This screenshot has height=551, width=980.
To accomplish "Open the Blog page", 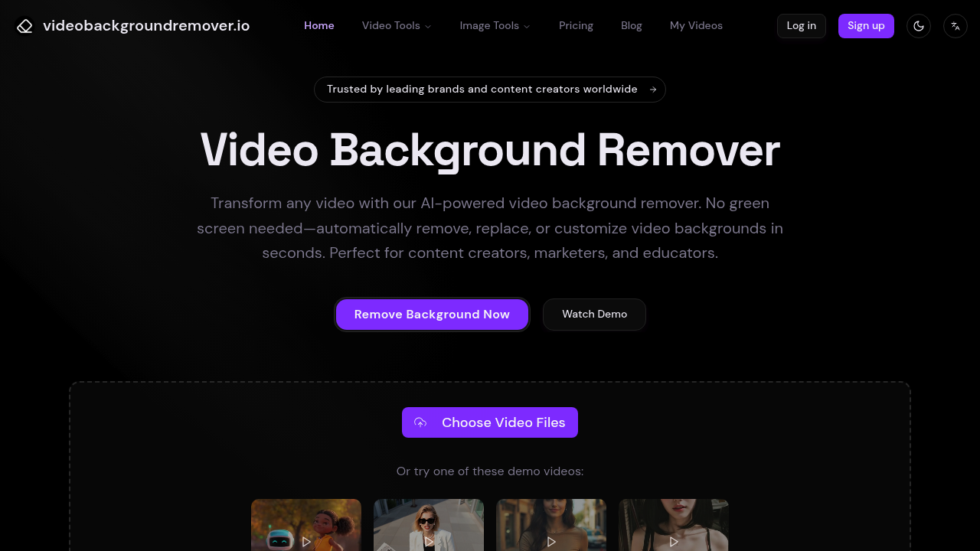I will 632,25.
